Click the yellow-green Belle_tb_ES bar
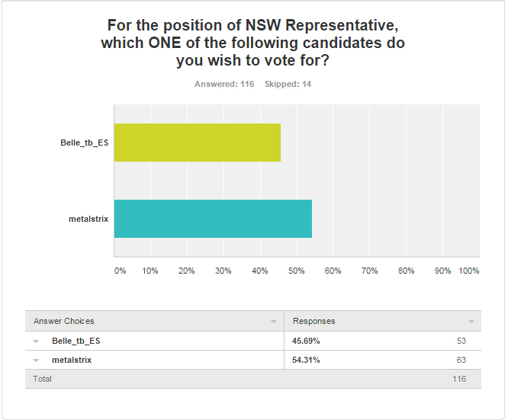The width and height of the screenshot is (508, 420). 198,143
